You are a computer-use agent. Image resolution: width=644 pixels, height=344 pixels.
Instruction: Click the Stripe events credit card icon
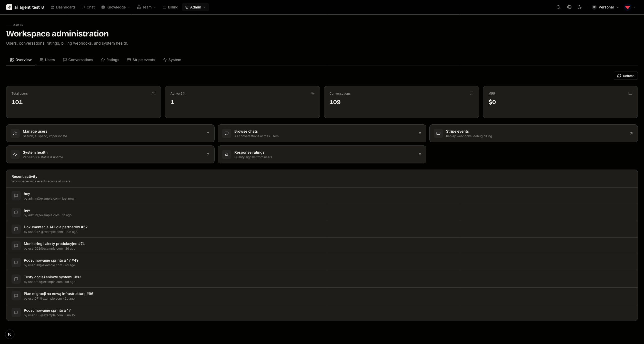click(x=438, y=133)
